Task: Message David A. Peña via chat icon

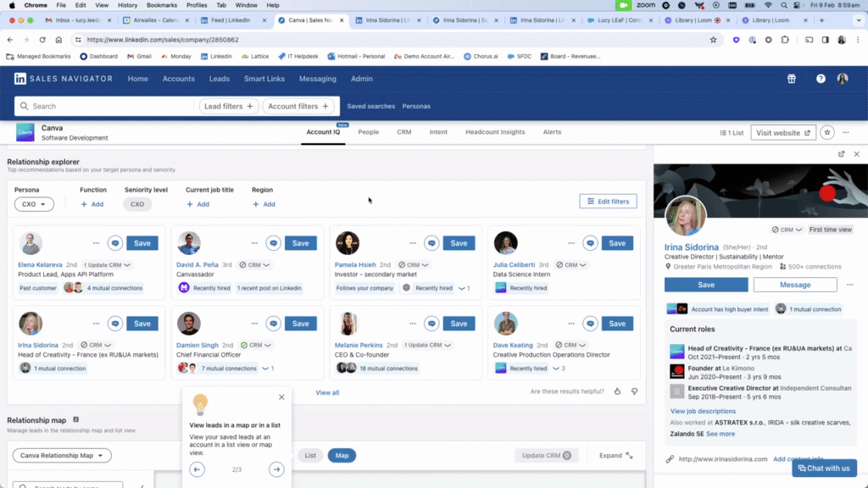Action: (274, 243)
